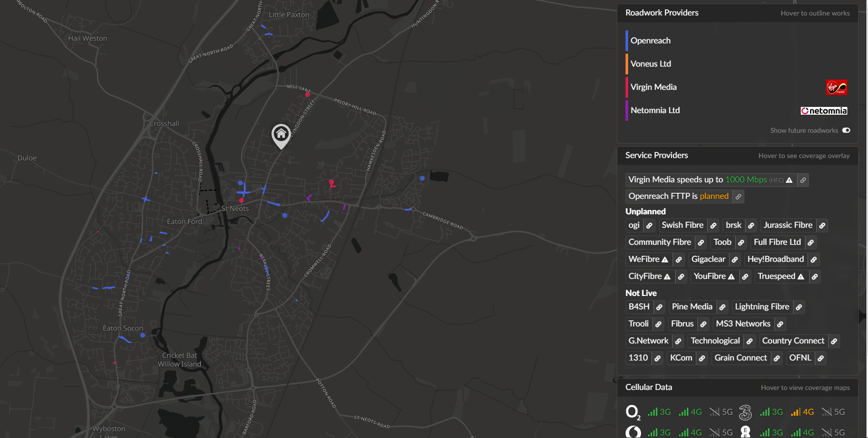Image resolution: width=868 pixels, height=438 pixels.
Task: Click the Cellular Data panel header
Action: pyautogui.click(x=738, y=387)
